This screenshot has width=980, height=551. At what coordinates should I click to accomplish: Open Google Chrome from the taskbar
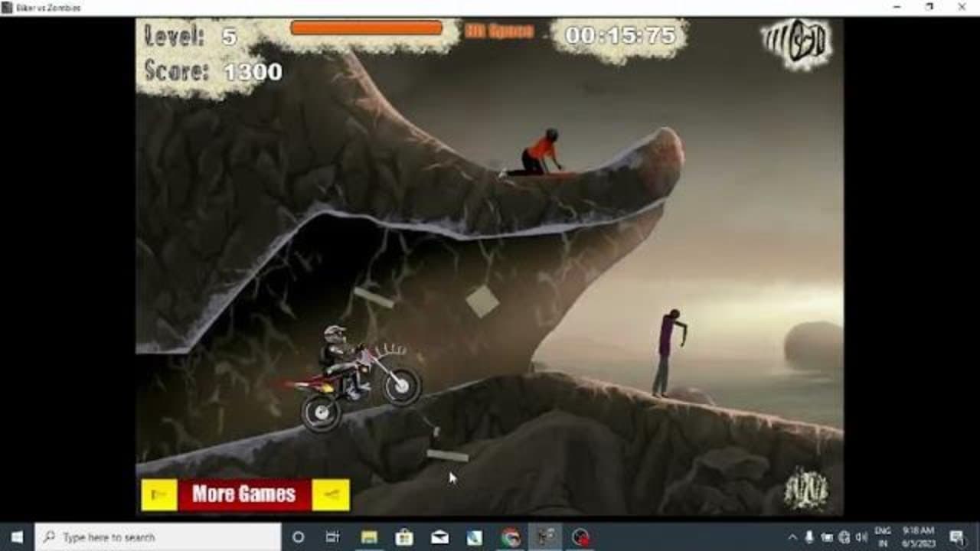point(510,537)
